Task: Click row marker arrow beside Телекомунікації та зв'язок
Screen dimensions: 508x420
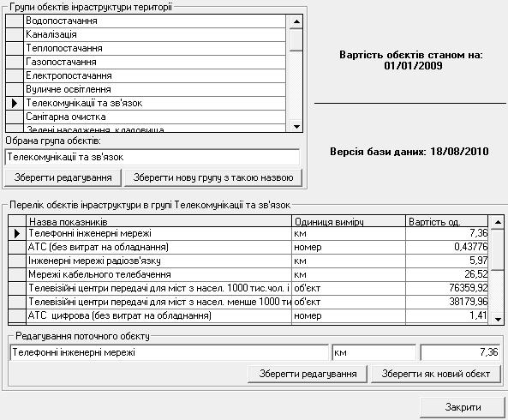Action: click(15, 103)
